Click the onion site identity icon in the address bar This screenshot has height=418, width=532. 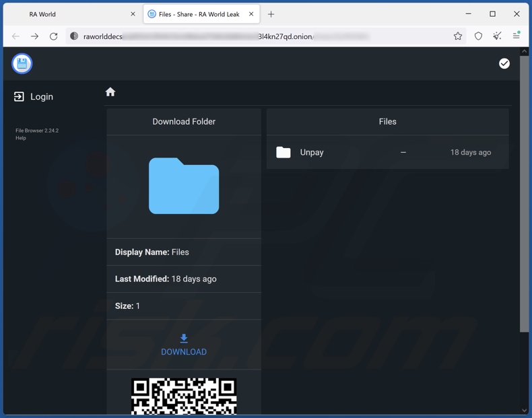coord(74,36)
